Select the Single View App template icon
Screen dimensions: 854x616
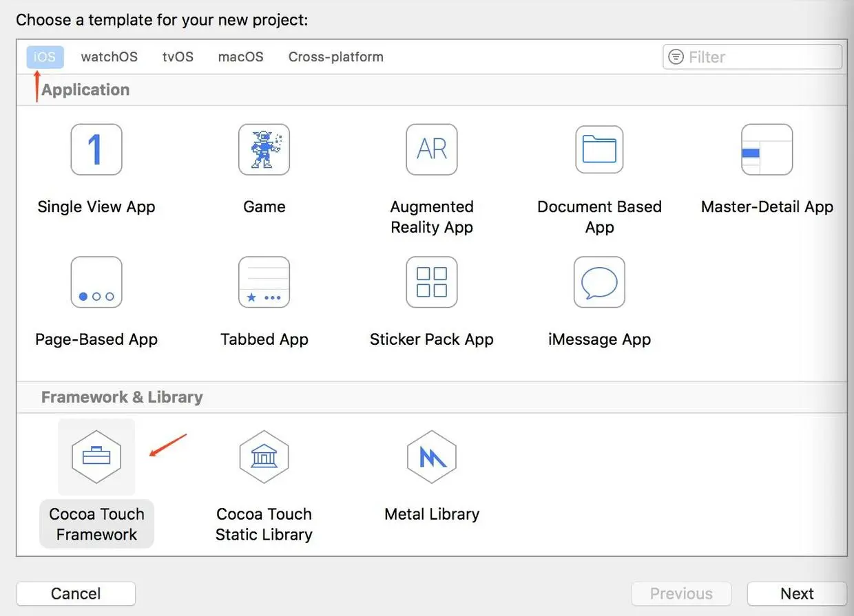96,149
